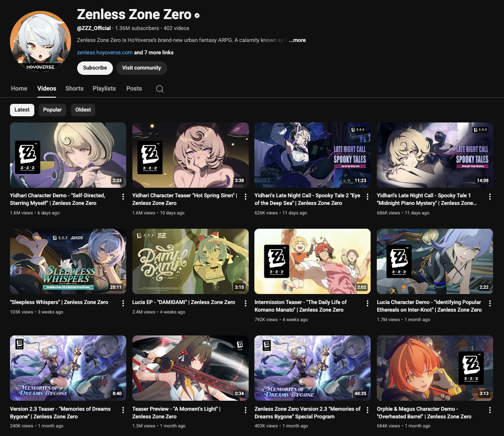Open options menu for Spooky Tale 2 video
This screenshot has width=504, height=436.
(x=368, y=196)
